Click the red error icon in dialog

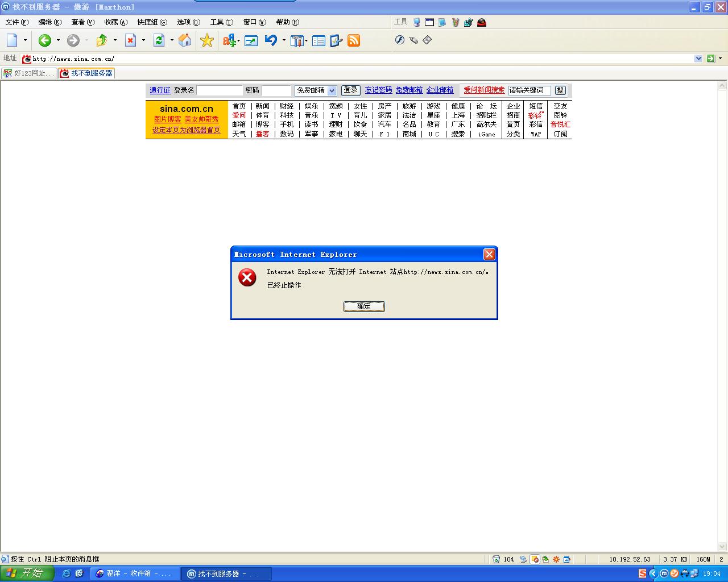click(x=247, y=277)
